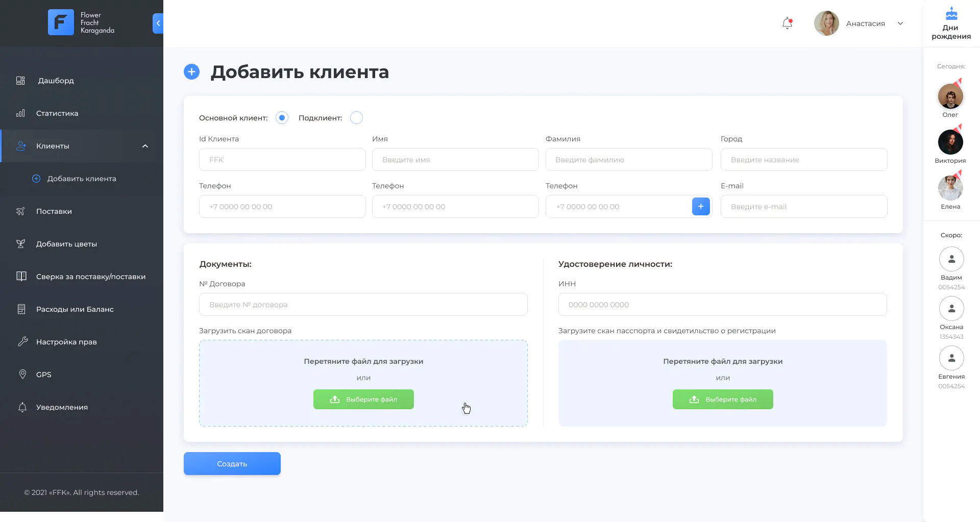The width and height of the screenshot is (980, 522).
Task: Focus the № Договора input field
Action: [363, 305]
